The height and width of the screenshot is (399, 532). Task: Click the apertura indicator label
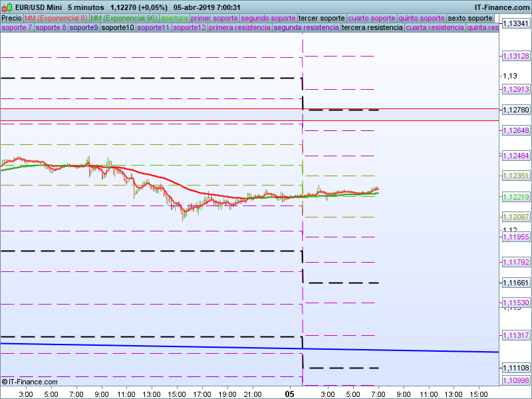[x=174, y=18]
